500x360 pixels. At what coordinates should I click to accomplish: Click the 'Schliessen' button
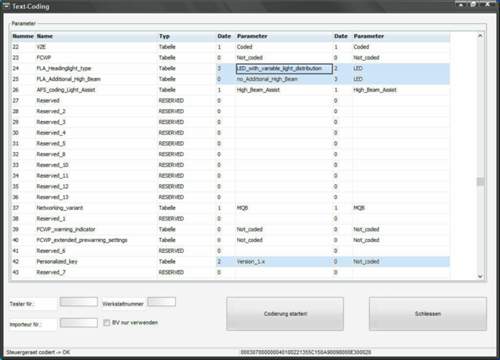point(428,314)
